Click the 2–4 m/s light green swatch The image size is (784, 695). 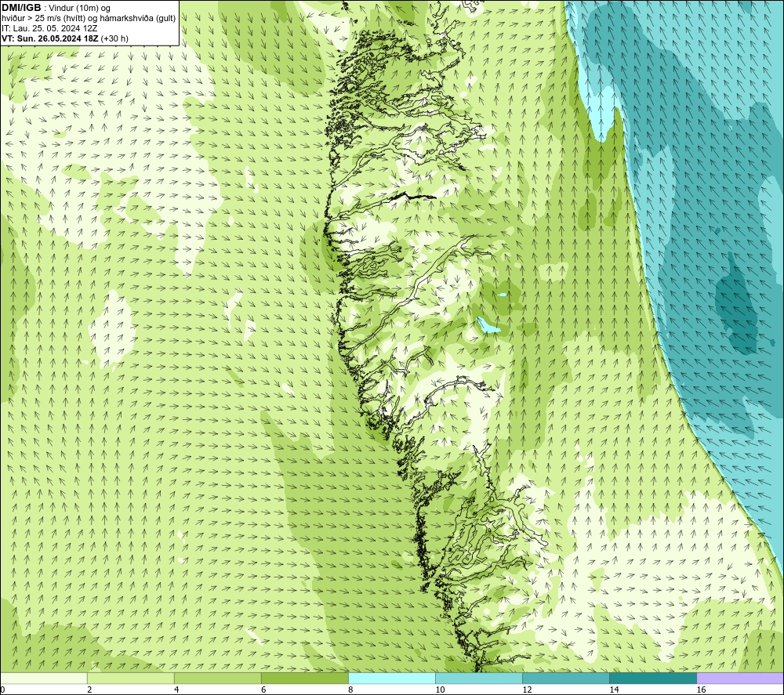pos(131,678)
